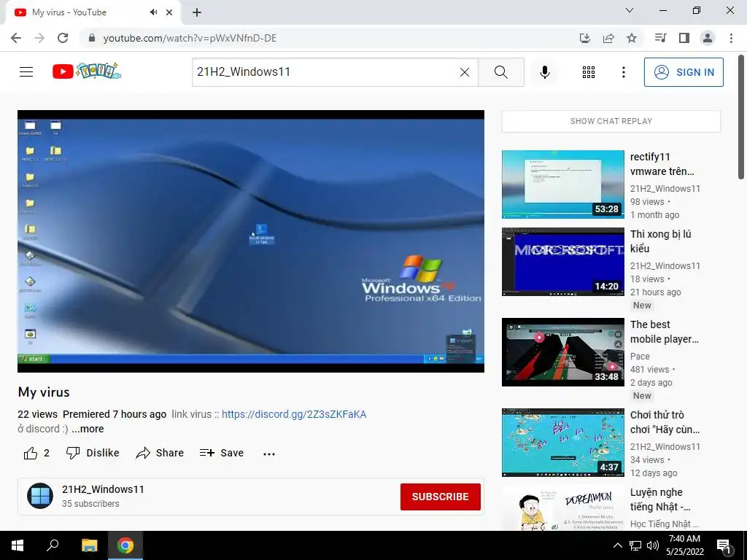This screenshot has height=560, width=747.
Task: Bookmark this page with the star icon
Action: point(632,38)
